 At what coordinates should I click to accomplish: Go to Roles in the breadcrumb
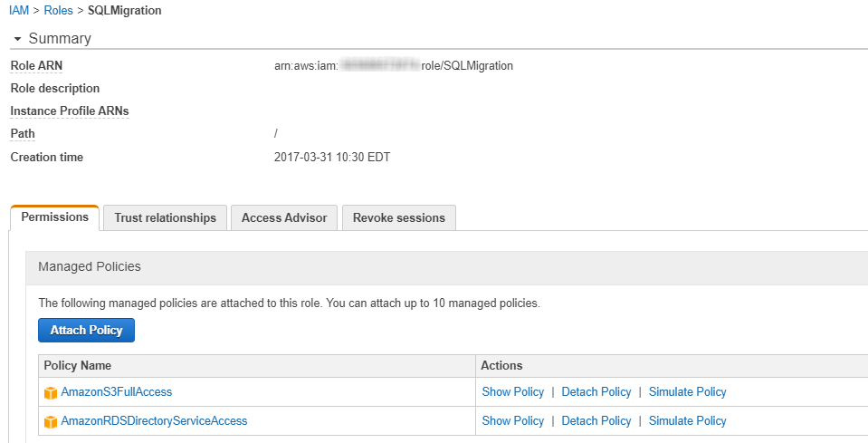pyautogui.click(x=58, y=10)
